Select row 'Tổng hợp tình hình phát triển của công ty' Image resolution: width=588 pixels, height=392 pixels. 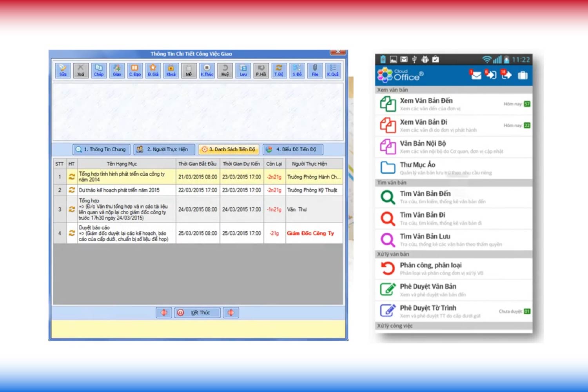click(x=198, y=177)
